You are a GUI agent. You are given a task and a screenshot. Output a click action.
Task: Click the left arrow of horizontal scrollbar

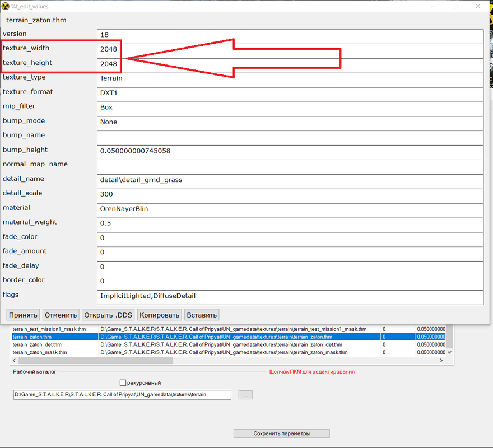(x=14, y=360)
